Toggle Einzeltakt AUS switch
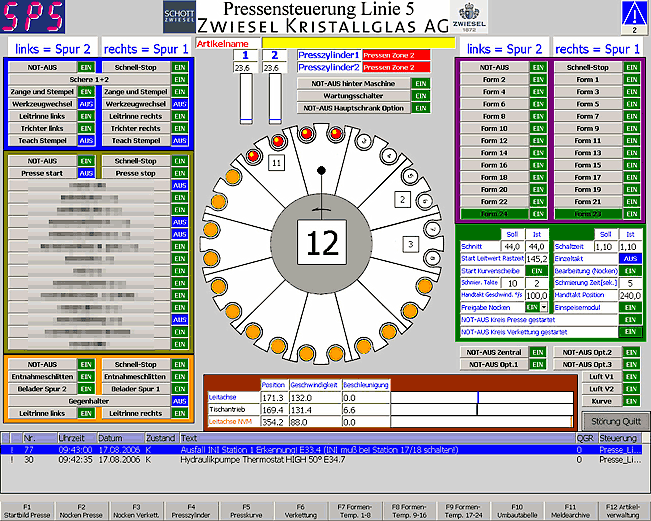This screenshot has height=521, width=651. [630, 259]
